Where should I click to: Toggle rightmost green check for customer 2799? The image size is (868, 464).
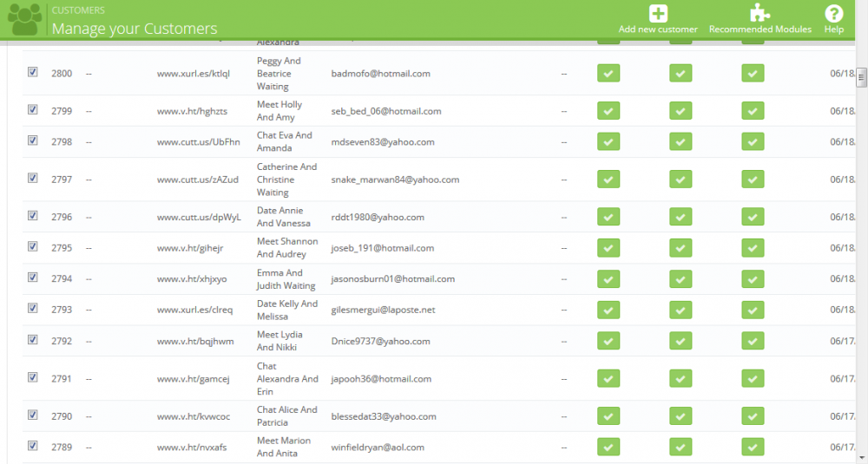pos(753,111)
